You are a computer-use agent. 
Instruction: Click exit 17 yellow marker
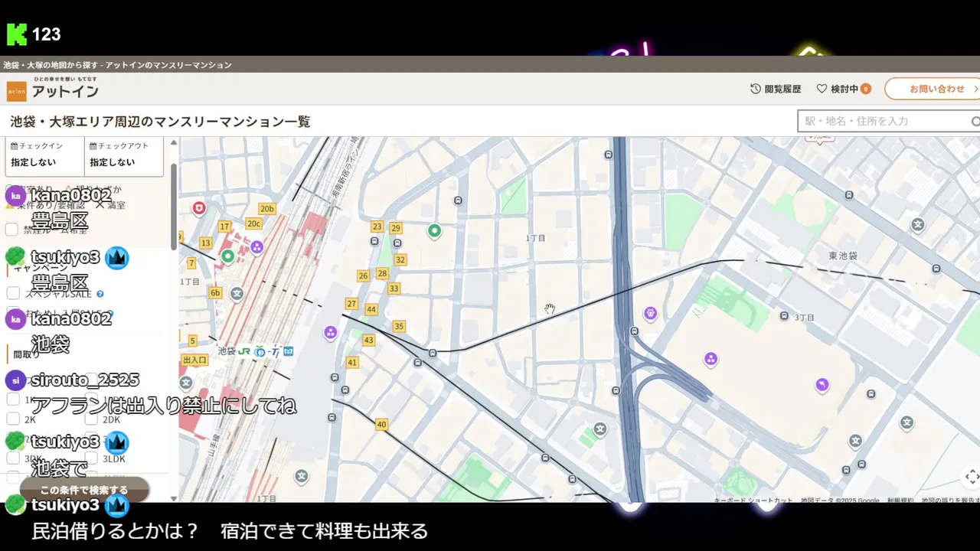click(224, 227)
